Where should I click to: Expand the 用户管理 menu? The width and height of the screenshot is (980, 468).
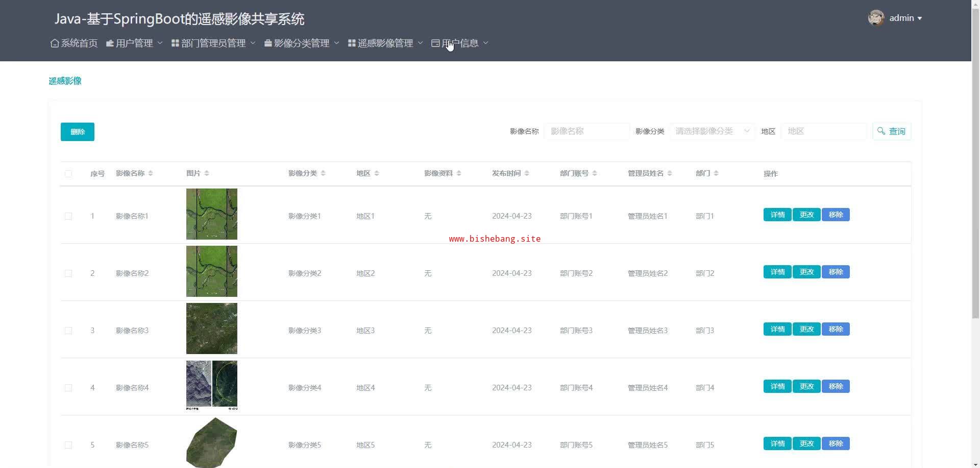pos(134,43)
